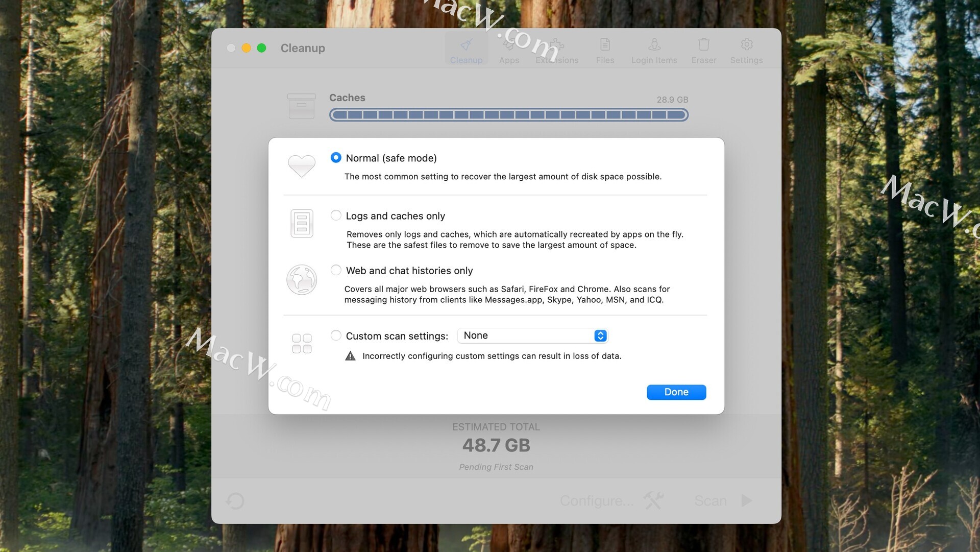Open the Eraser toolbar tab
This screenshot has width=980, height=552.
point(704,51)
